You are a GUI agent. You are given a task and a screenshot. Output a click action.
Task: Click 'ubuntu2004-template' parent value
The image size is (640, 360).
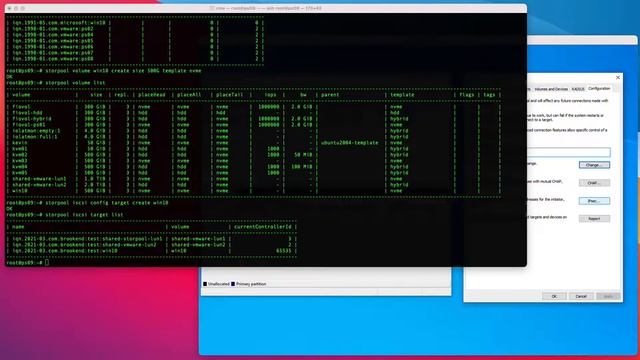pyautogui.click(x=350, y=143)
